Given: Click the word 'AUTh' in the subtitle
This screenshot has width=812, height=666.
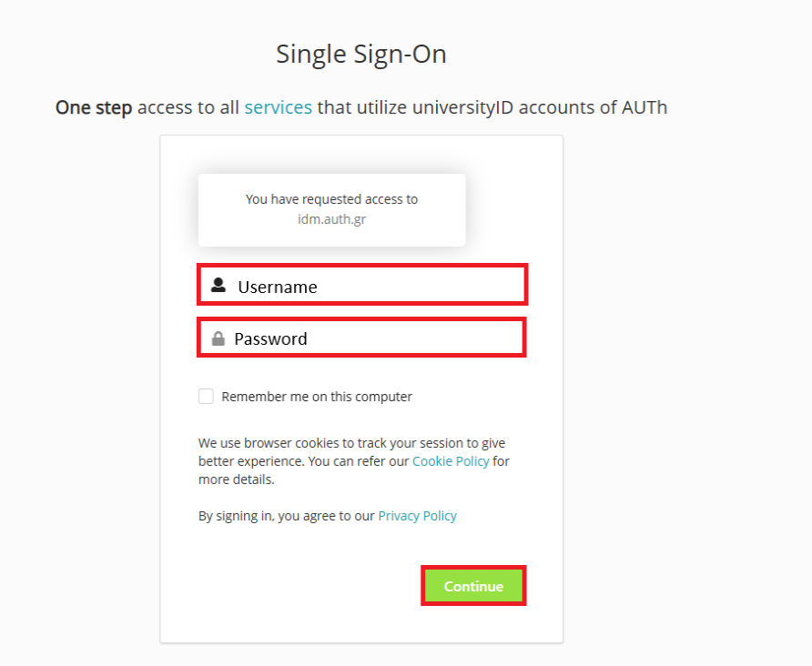Looking at the screenshot, I should click(645, 107).
